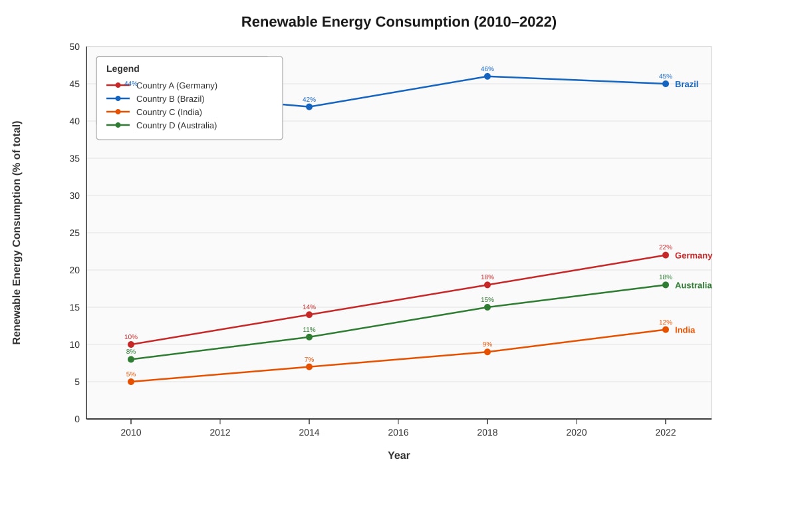
Task: Click the y-axis tick label 15
Action: 74,307
